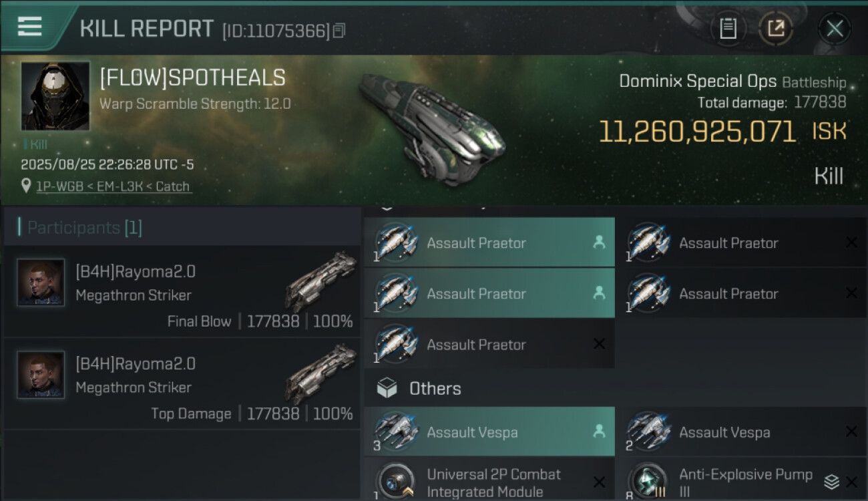Open the 1P-WGB system location link
This screenshot has width=868, height=501.
pyautogui.click(x=113, y=186)
